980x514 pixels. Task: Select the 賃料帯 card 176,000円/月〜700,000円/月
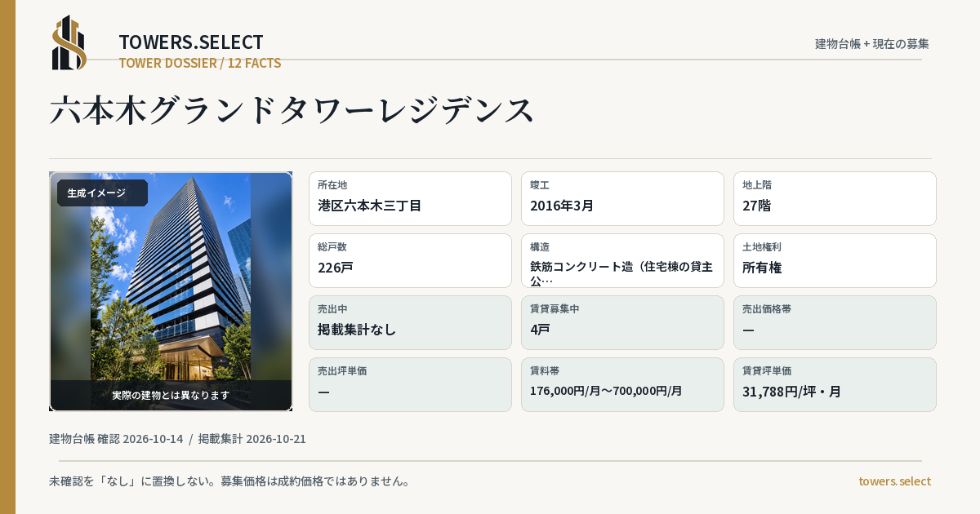622,384
